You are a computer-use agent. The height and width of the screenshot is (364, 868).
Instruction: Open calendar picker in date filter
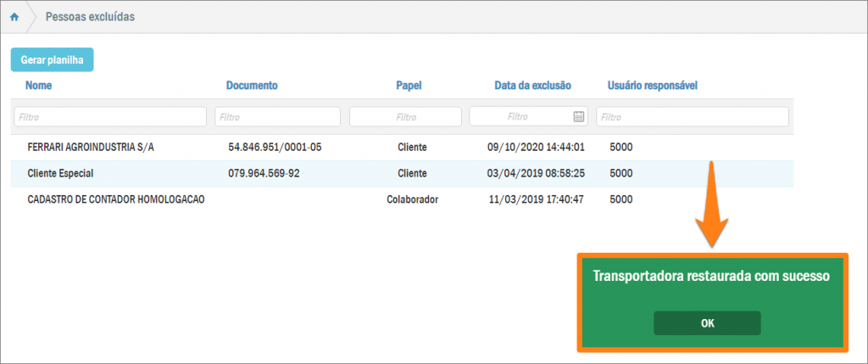pyautogui.click(x=579, y=116)
